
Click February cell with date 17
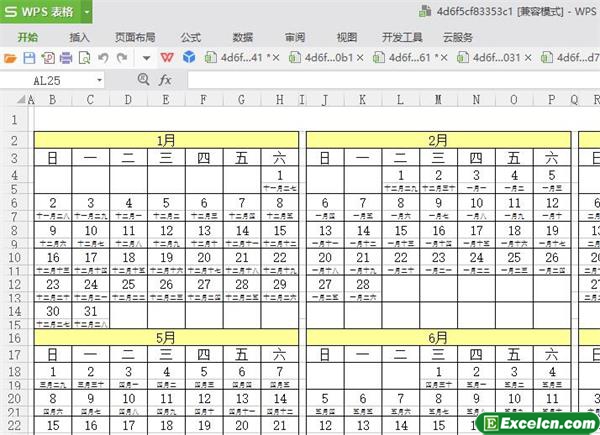tap(476, 230)
